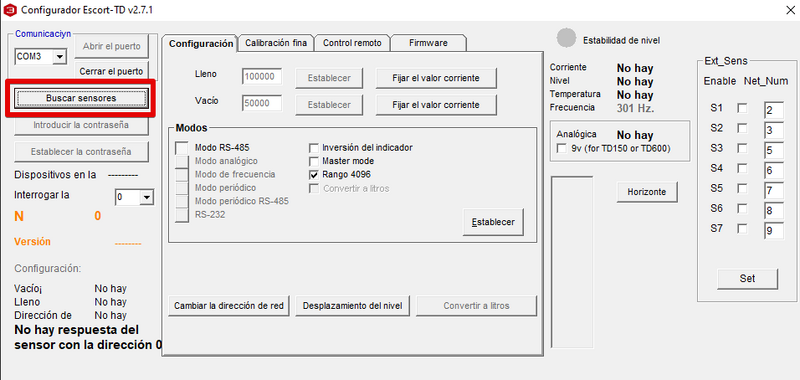Screen dimensions: 800x380
Task: Click S5 Net_Num field showing 7
Action: [x=773, y=191]
